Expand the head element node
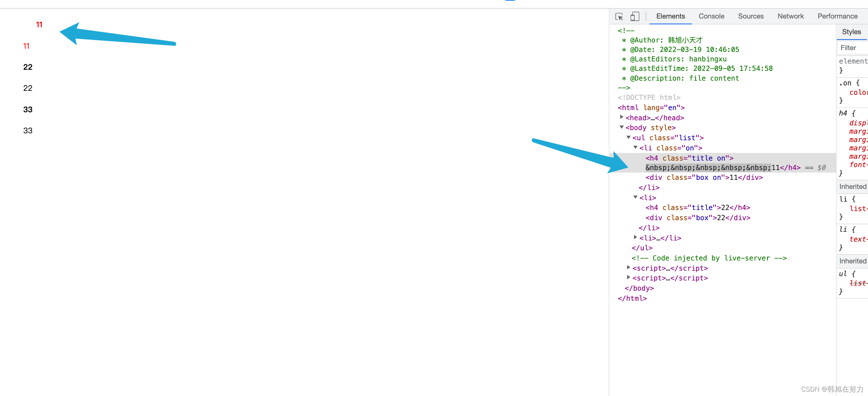 pyautogui.click(x=622, y=117)
